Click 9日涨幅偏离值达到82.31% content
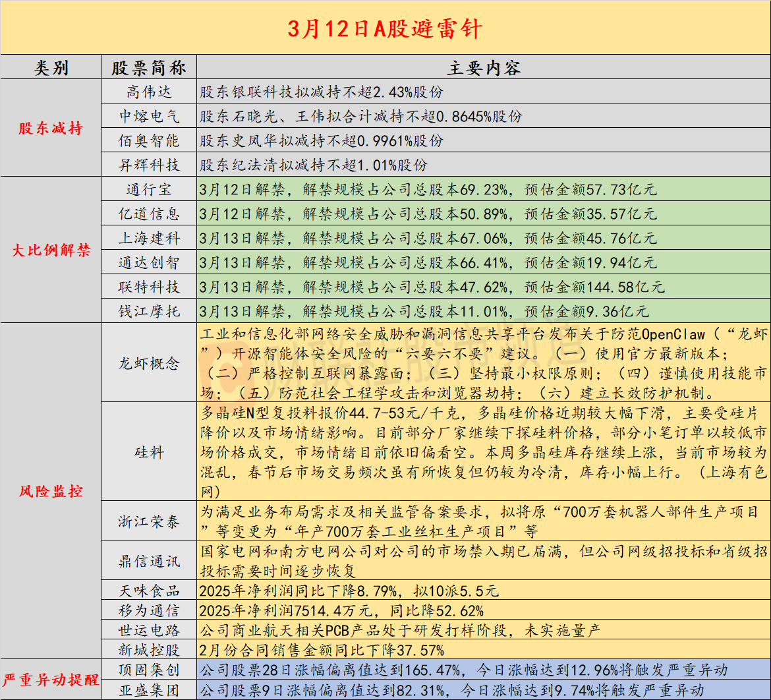Screen dimensions: 771x700 pyautogui.click(x=484, y=689)
